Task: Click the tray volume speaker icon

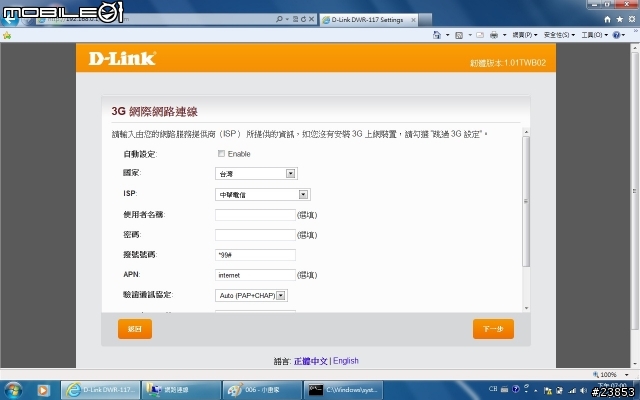Action: 583,391
